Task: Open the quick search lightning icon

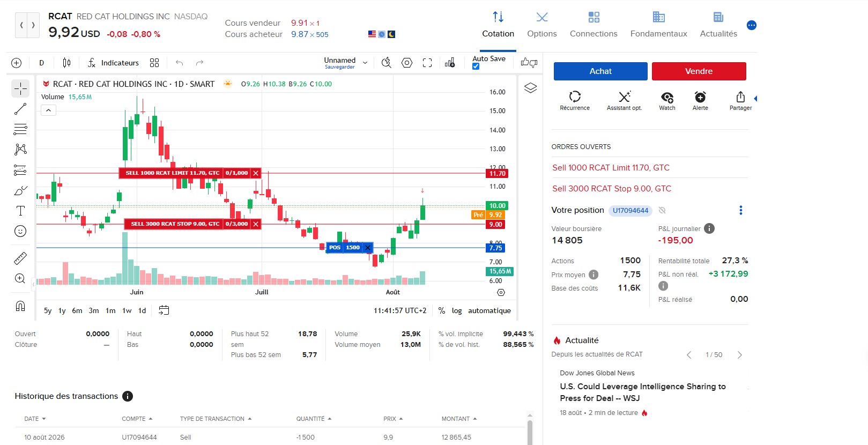Action: pos(386,63)
